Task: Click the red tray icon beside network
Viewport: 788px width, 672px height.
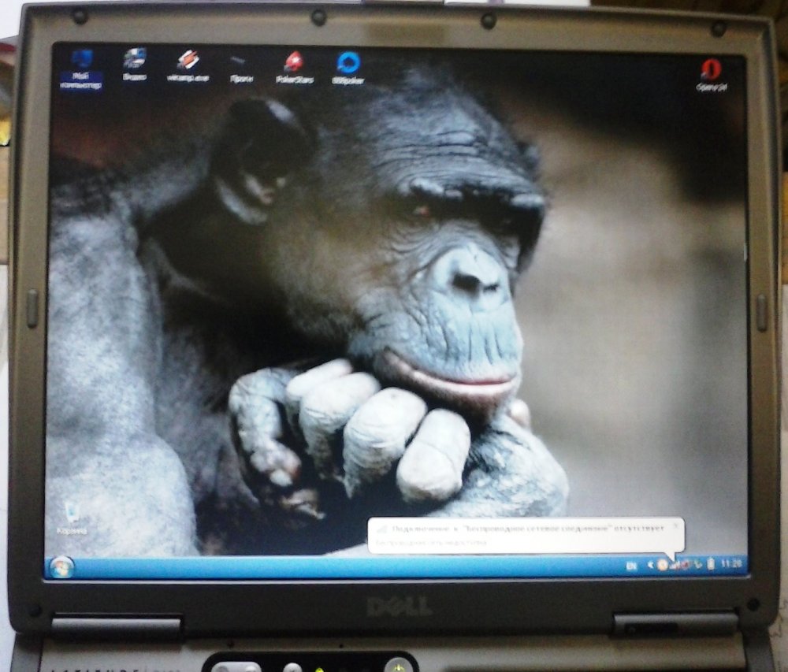Action: (686, 564)
